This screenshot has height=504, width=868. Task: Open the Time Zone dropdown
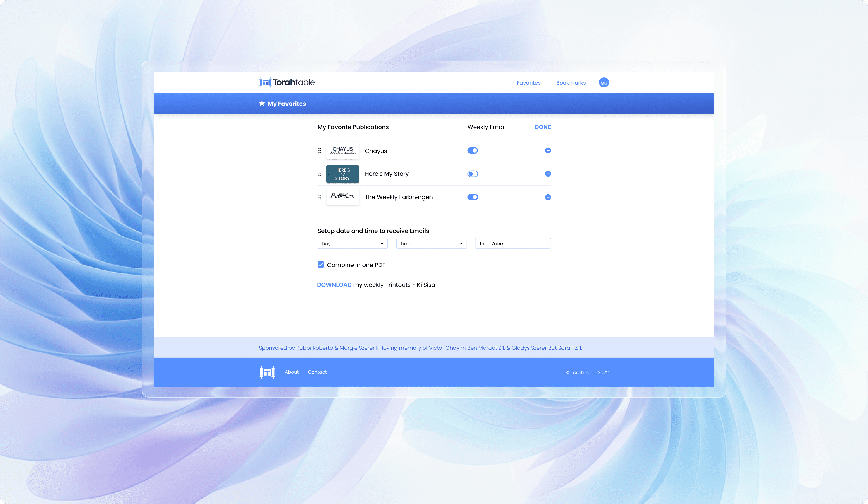(x=512, y=244)
